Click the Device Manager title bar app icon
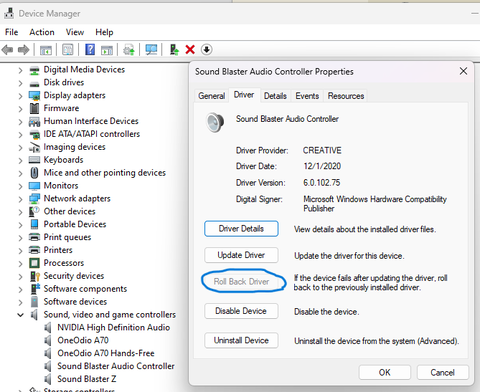Screen dimensions: 480x392 click(x=9, y=13)
